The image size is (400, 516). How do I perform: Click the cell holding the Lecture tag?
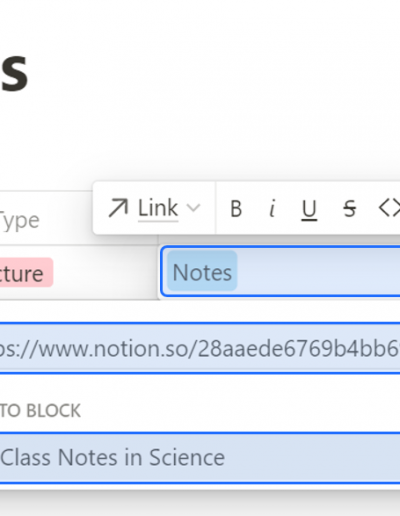pyautogui.click(x=79, y=273)
